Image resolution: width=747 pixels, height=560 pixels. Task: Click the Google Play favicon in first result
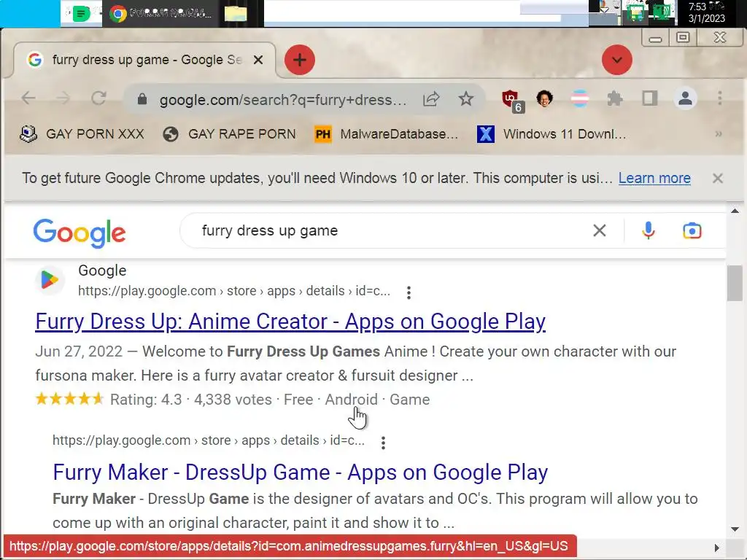point(50,280)
